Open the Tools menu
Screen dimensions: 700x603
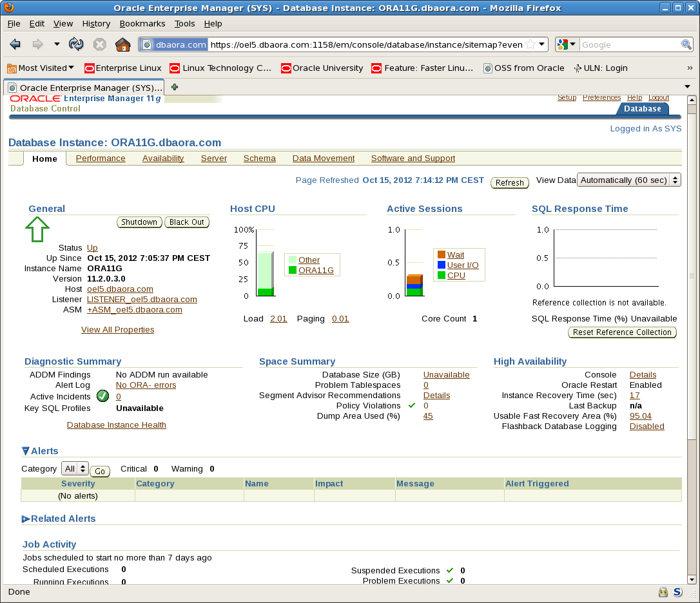[184, 24]
